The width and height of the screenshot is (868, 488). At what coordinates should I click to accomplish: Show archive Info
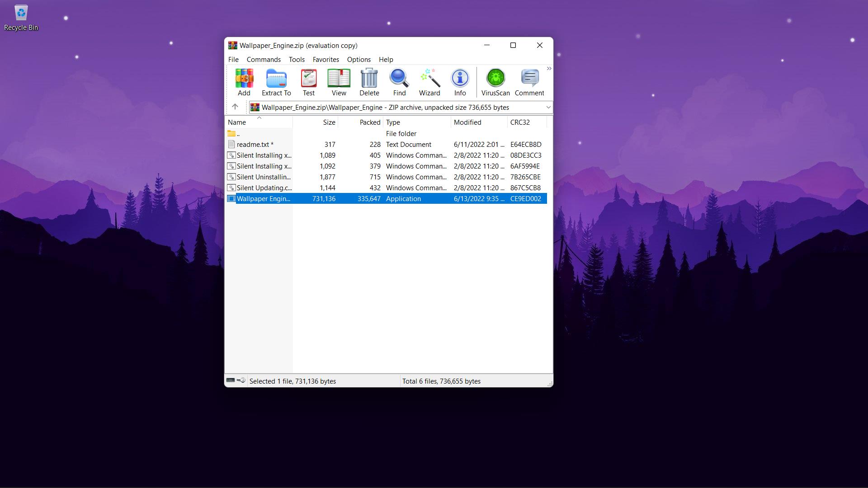(x=460, y=82)
